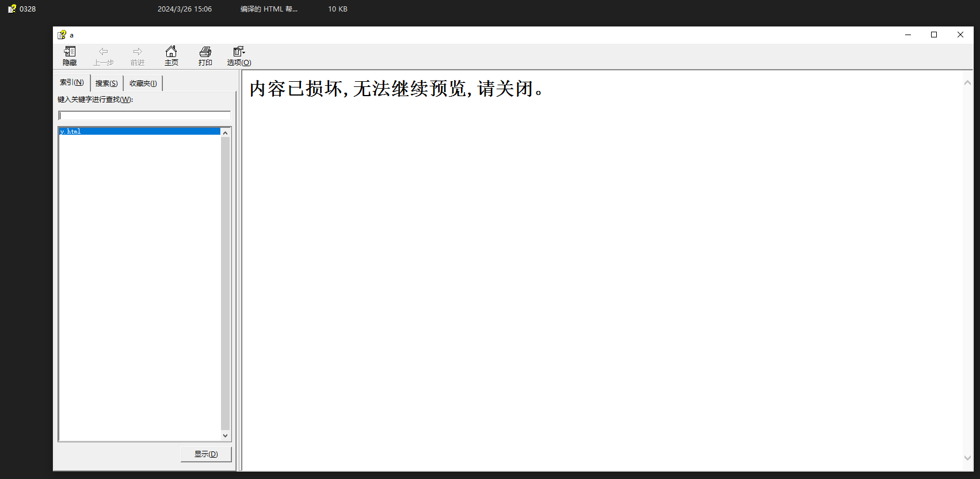
Task: Select the 0328 file icon in file list
Action: [x=12, y=9]
